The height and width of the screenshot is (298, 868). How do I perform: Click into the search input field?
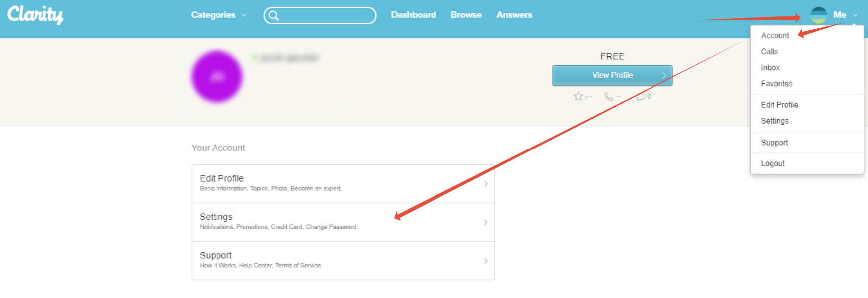tap(320, 15)
